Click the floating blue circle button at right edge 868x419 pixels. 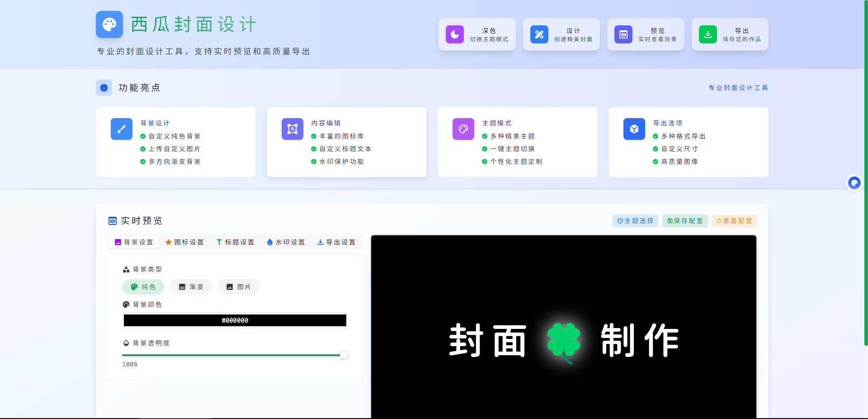click(854, 183)
